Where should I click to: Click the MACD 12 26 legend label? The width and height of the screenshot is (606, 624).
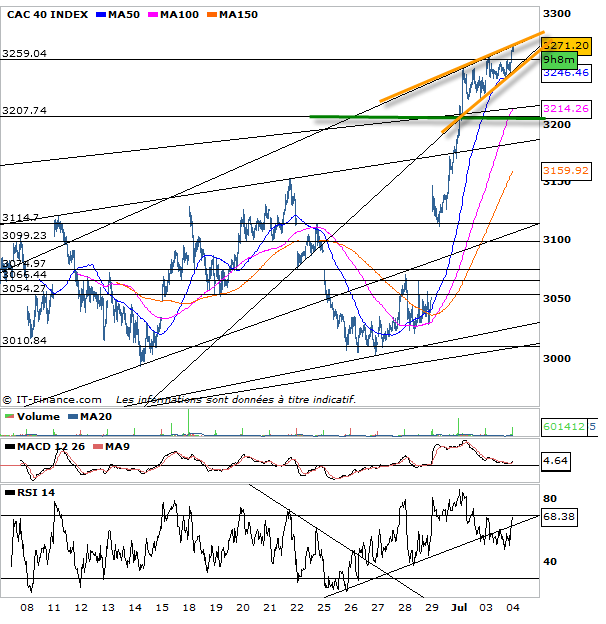(45, 445)
